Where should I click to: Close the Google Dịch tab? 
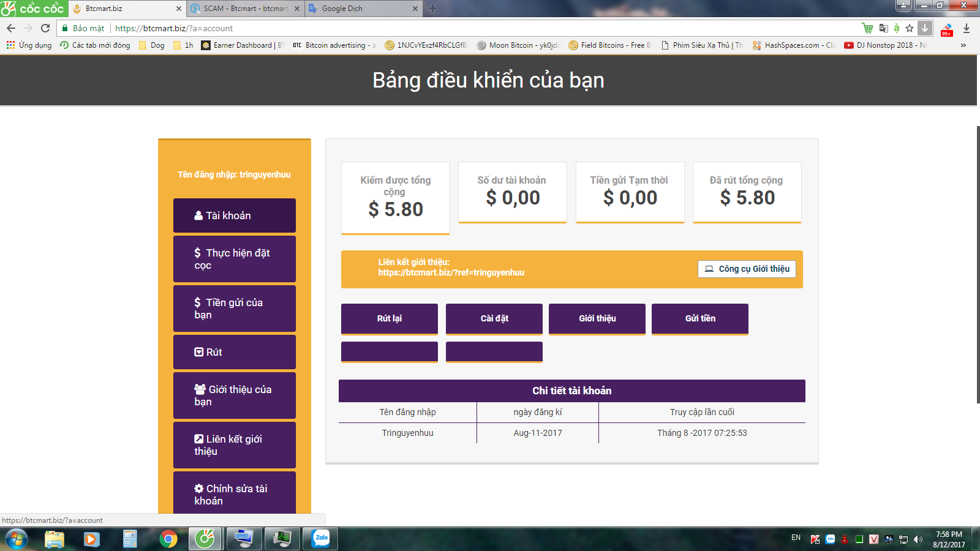pyautogui.click(x=415, y=9)
